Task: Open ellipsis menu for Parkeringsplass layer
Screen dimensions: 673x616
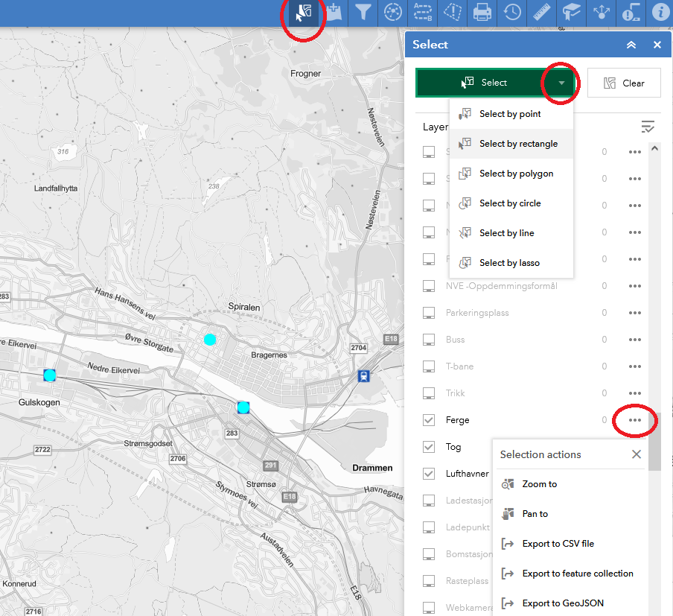Action: click(x=635, y=313)
